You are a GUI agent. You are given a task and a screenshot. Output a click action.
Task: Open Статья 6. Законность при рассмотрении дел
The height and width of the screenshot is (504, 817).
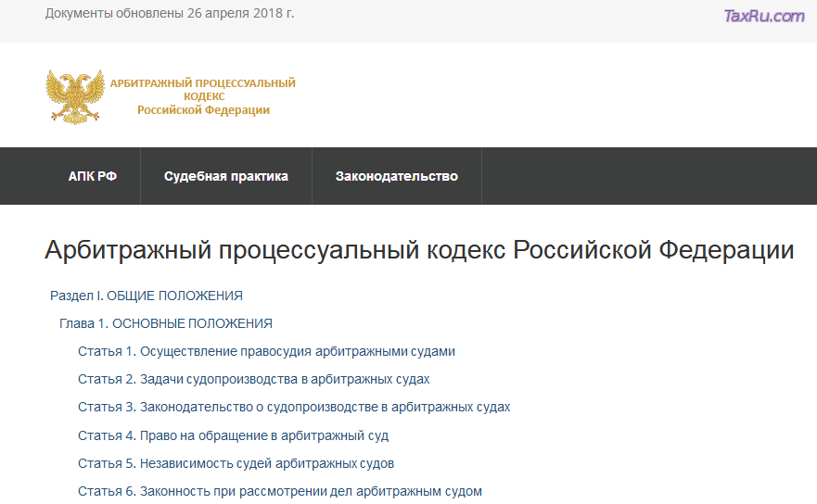(x=280, y=491)
